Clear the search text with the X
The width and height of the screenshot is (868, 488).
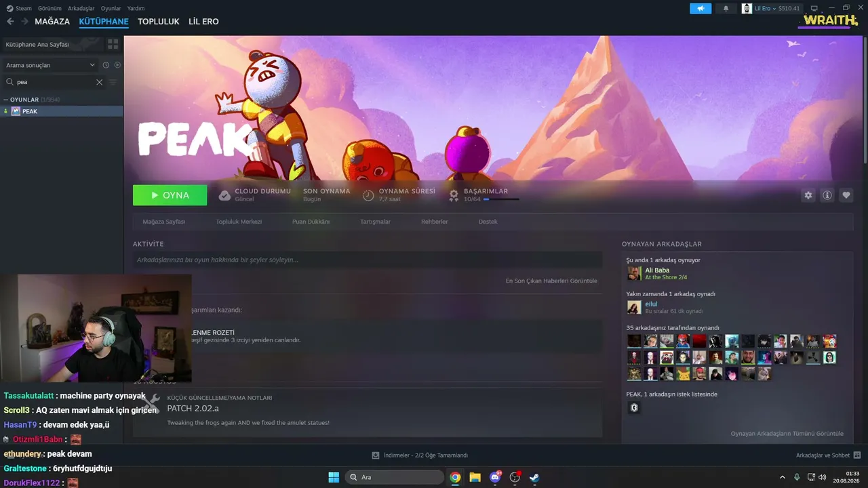click(99, 82)
